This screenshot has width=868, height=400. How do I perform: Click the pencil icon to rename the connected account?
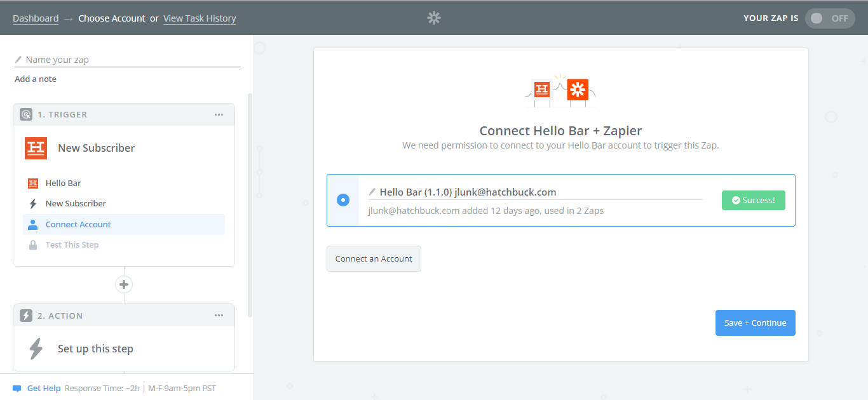pyautogui.click(x=372, y=192)
